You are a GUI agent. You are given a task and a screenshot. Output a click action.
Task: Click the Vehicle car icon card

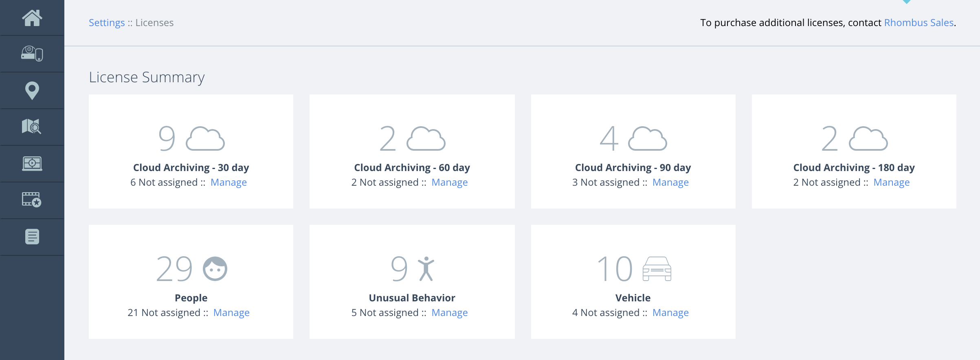(x=657, y=269)
